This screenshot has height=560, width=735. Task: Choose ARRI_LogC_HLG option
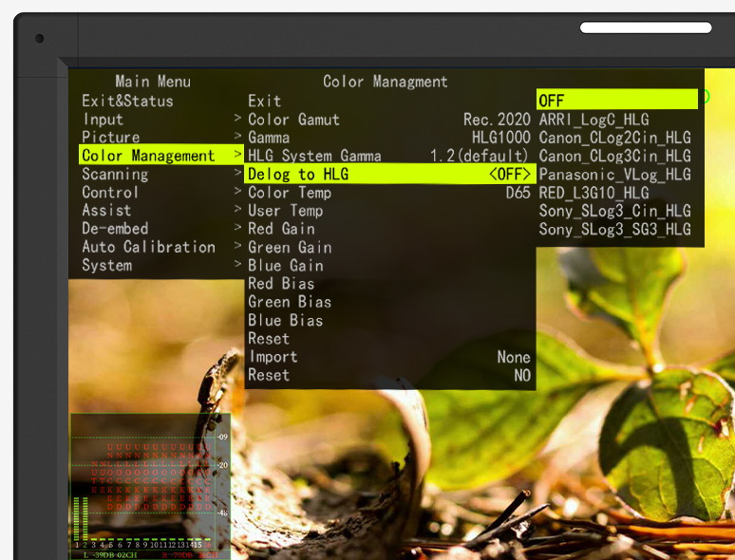point(594,120)
